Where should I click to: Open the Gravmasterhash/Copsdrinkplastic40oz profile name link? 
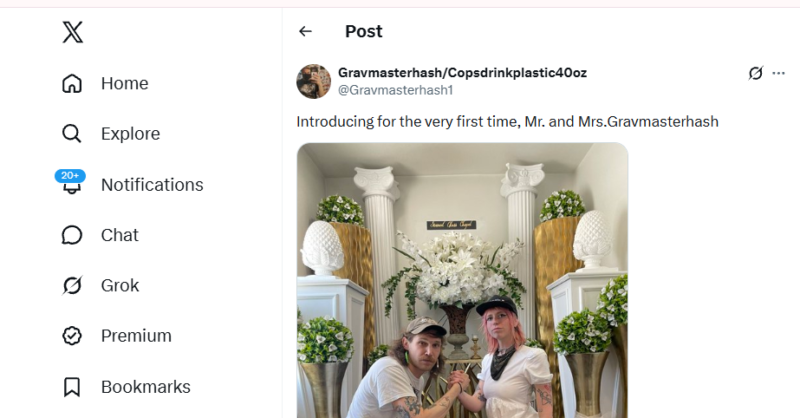point(462,73)
